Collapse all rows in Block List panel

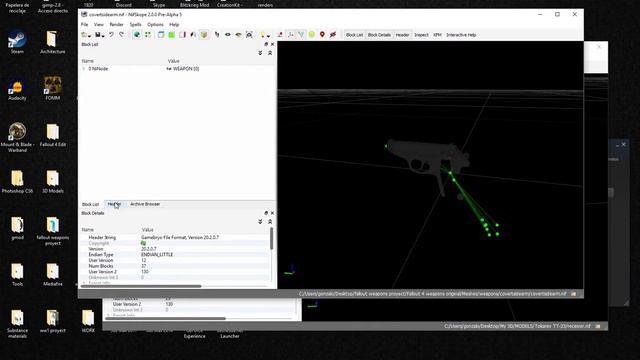tap(270, 53)
